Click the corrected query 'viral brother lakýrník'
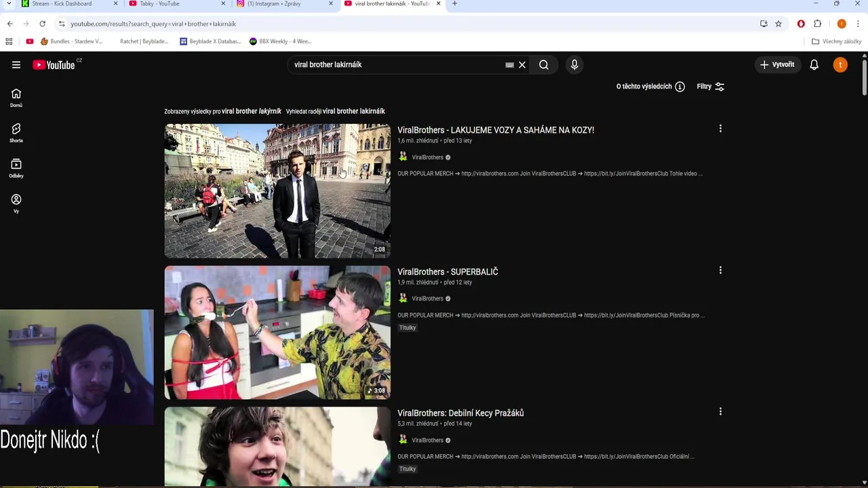 click(x=252, y=111)
